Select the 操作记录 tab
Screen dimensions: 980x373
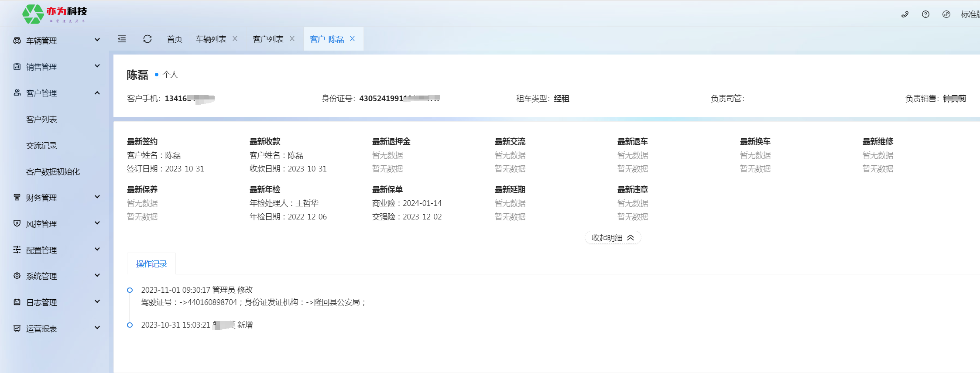click(x=151, y=264)
